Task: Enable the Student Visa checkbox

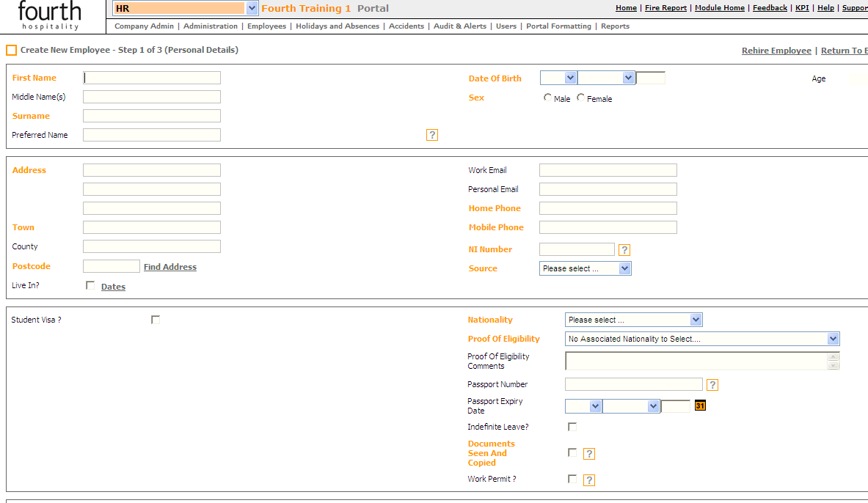Action: pos(156,320)
